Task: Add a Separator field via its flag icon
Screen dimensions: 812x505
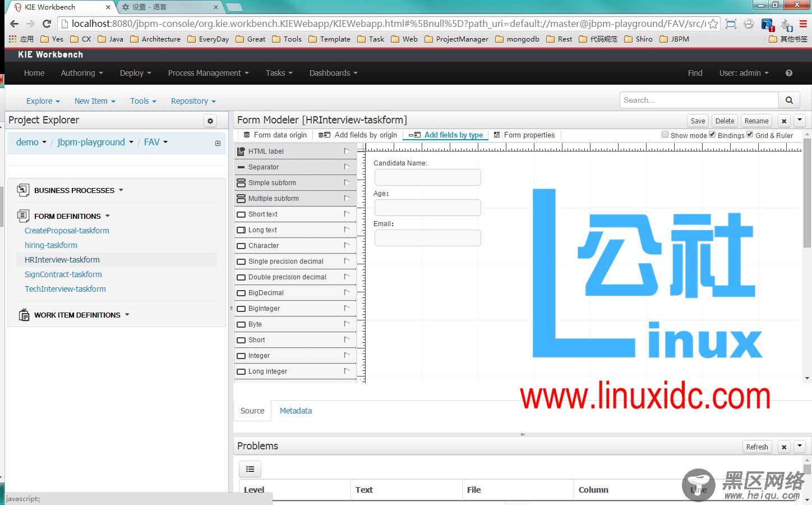Action: click(347, 167)
